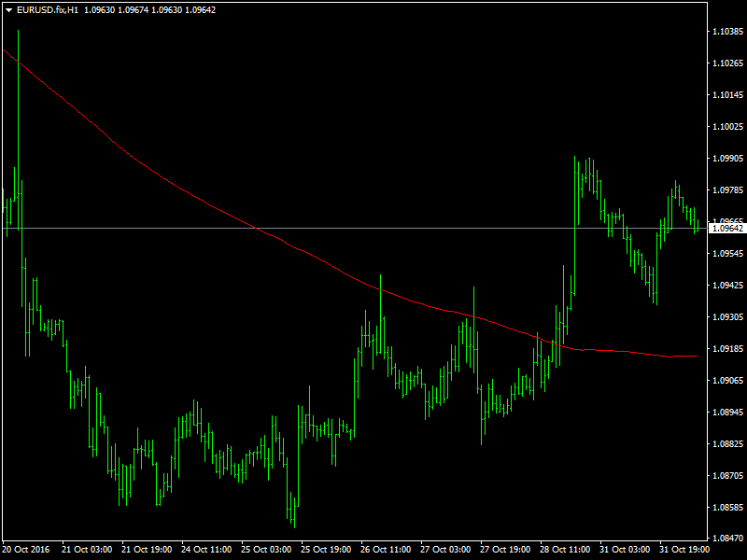747x560 pixels.
Task: Click the 24 Oct 11:00 time label
Action: click(x=206, y=550)
